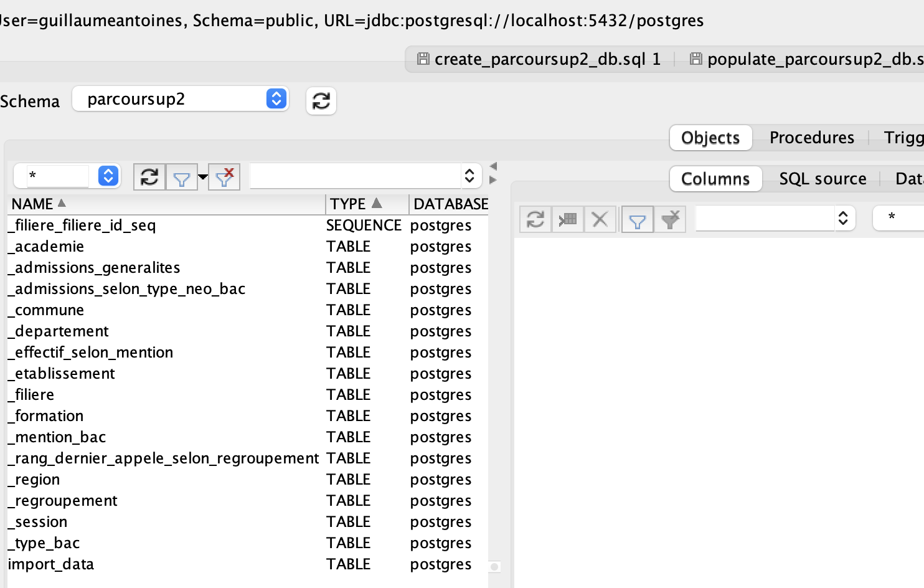Select the _etablissement table row
This screenshot has height=588, width=924.
248,374
